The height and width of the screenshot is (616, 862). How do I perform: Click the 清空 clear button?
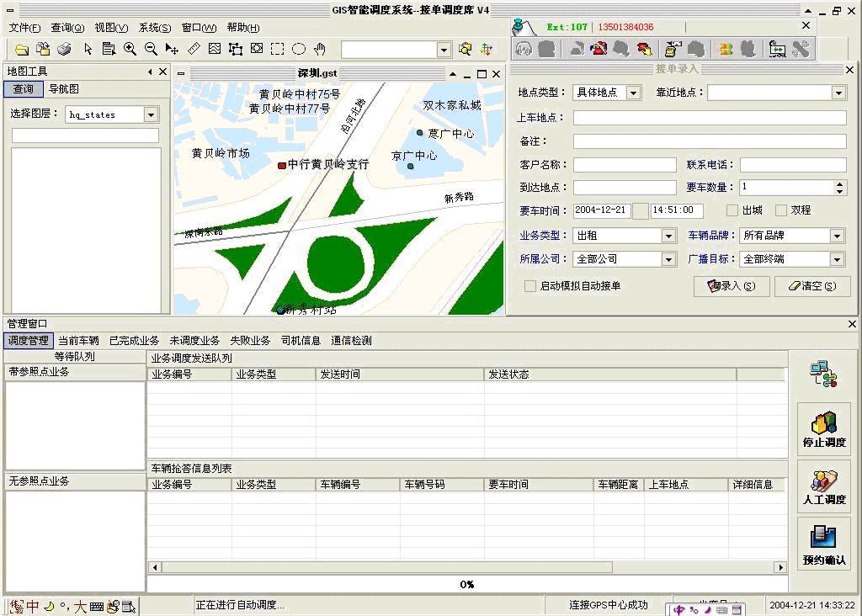pyautogui.click(x=812, y=286)
